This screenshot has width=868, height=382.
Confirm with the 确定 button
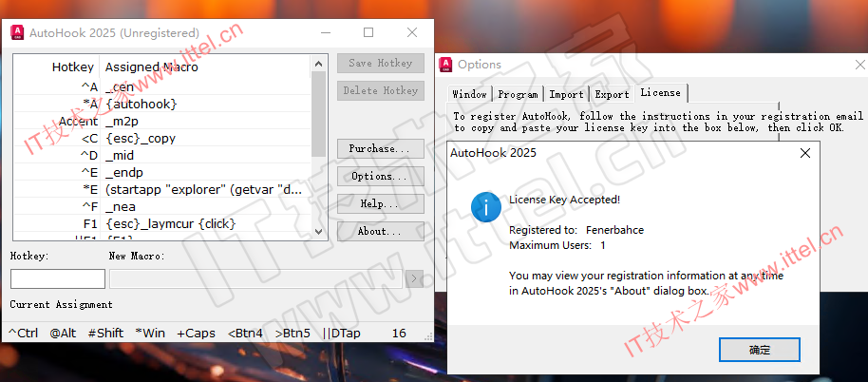(x=760, y=350)
